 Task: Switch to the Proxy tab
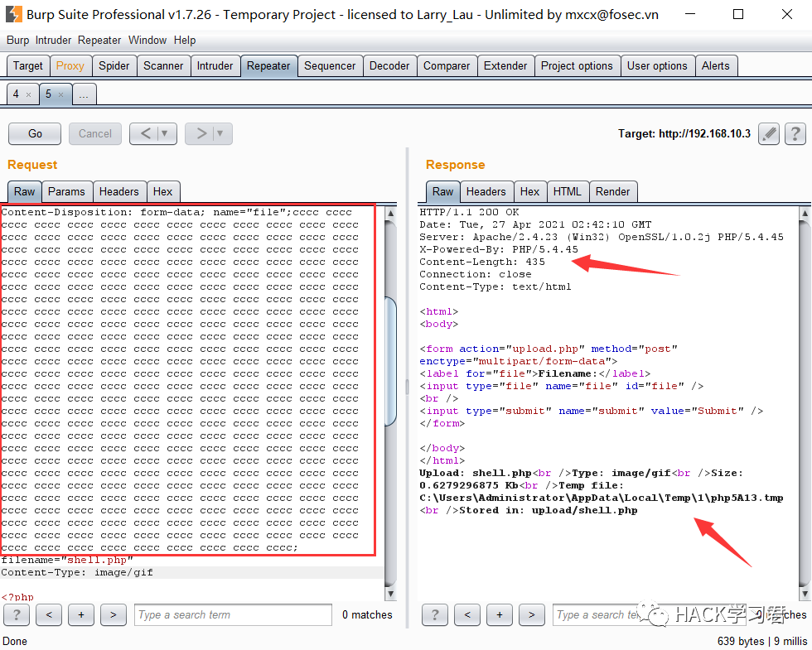pyautogui.click(x=70, y=66)
